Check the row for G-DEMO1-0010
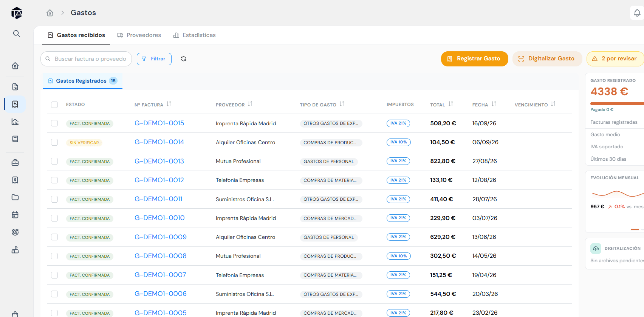644x317 pixels. click(x=54, y=218)
